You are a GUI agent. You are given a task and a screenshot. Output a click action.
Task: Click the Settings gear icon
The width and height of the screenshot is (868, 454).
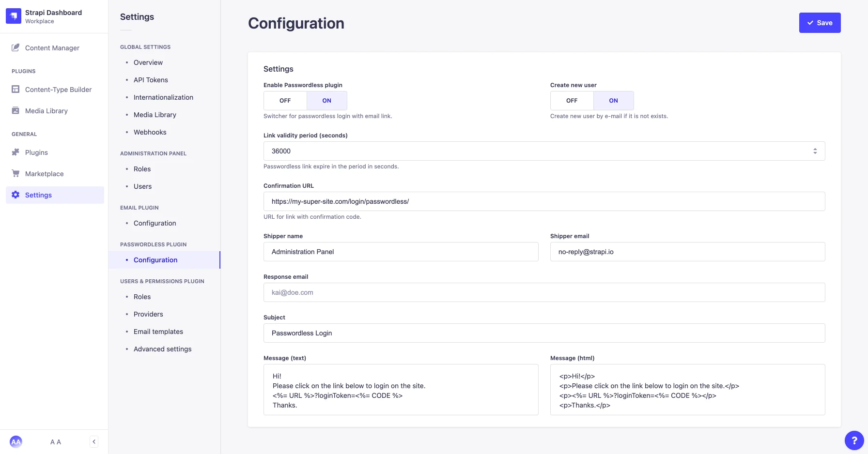pos(15,195)
